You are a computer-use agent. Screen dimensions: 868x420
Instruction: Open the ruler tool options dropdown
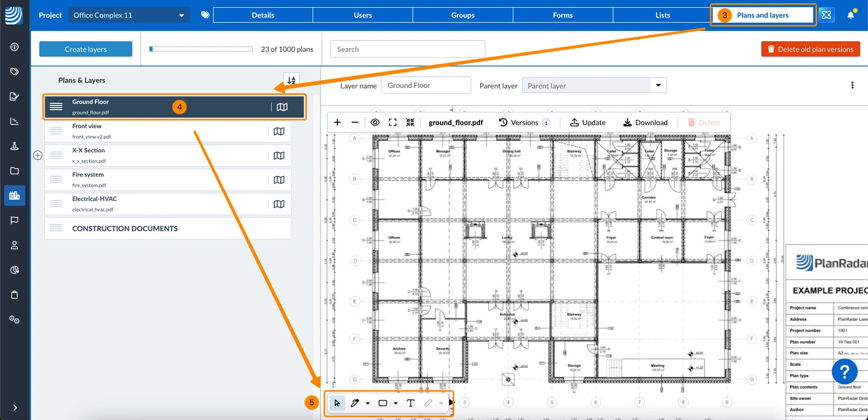(441, 403)
